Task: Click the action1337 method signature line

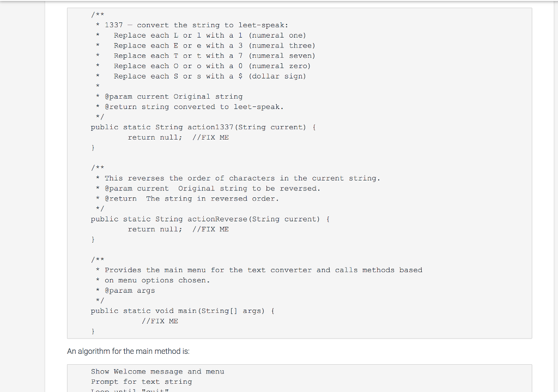Action: click(204, 127)
